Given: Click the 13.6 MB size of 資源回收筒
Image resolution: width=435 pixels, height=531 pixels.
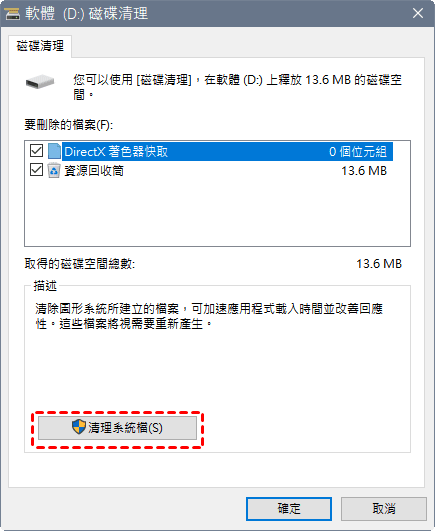Looking at the screenshot, I should (364, 171).
